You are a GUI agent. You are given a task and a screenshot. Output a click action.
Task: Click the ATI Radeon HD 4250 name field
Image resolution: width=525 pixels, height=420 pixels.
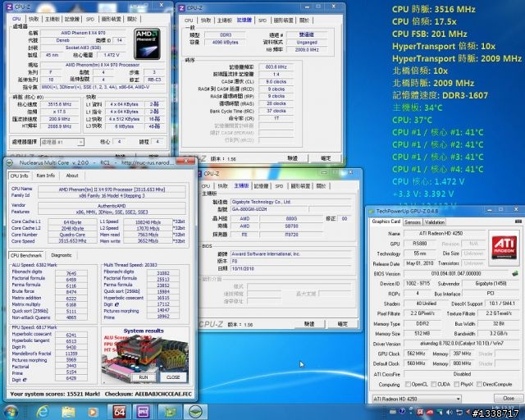click(x=445, y=233)
